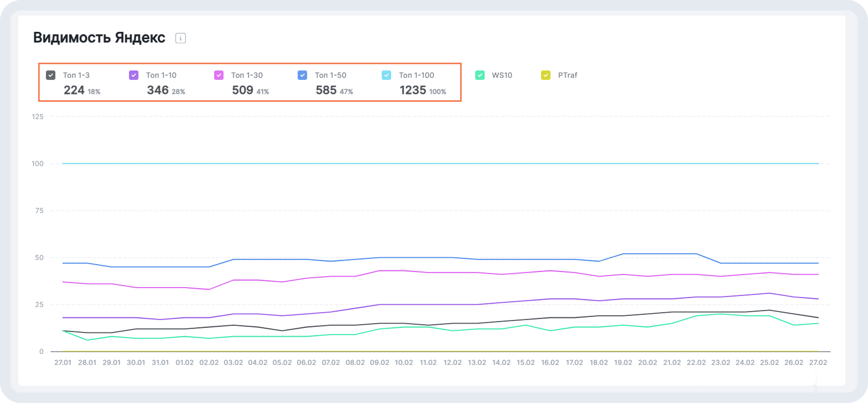The image size is (868, 403).
Task: Click the Видимость Яндекс chart title
Action: [99, 38]
